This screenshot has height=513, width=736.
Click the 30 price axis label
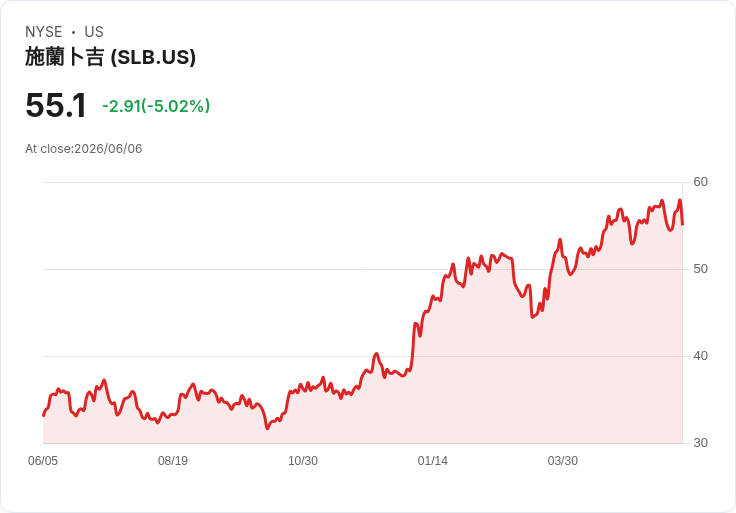click(x=700, y=443)
